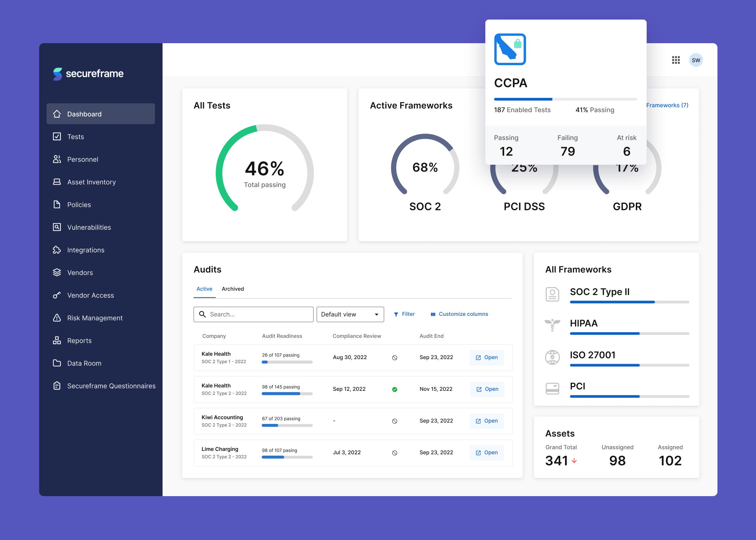Switch to the Archived audits tab
Screen dimensions: 756x540
click(x=233, y=289)
